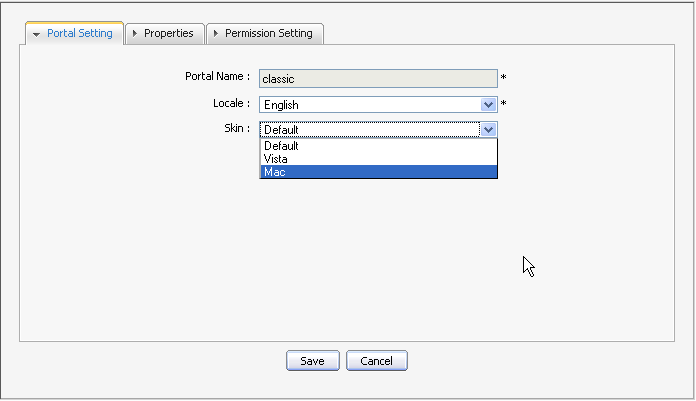Click the Locale label text

[x=231, y=103]
